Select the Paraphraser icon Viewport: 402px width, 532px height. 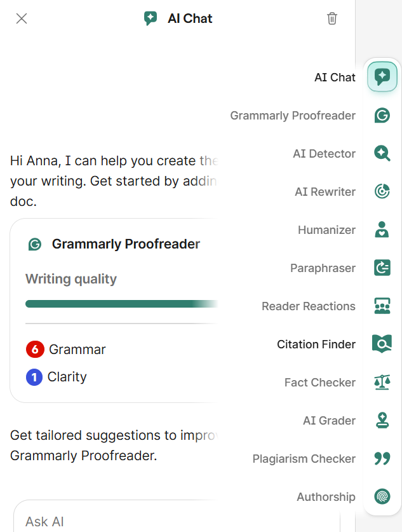pos(382,268)
